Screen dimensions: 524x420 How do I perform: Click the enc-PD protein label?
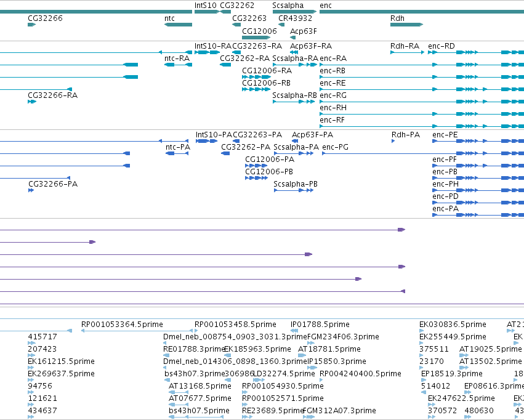click(x=445, y=196)
